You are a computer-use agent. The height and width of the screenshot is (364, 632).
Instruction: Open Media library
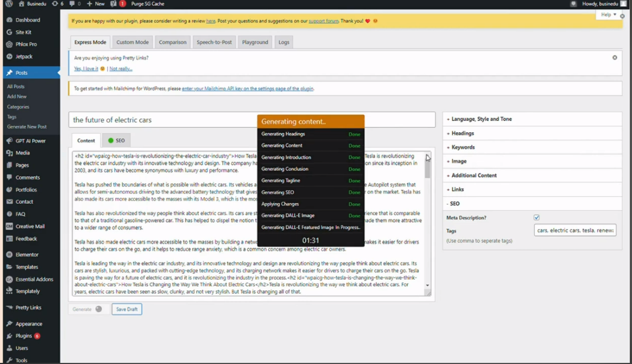23,153
